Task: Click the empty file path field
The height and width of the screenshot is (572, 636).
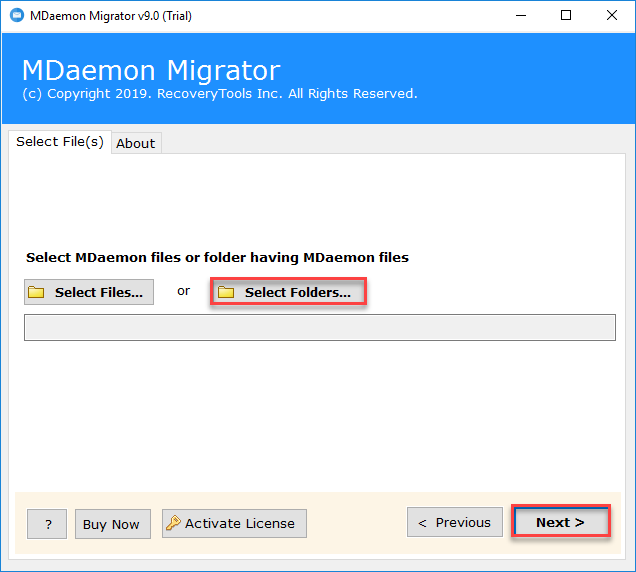Action: click(320, 327)
